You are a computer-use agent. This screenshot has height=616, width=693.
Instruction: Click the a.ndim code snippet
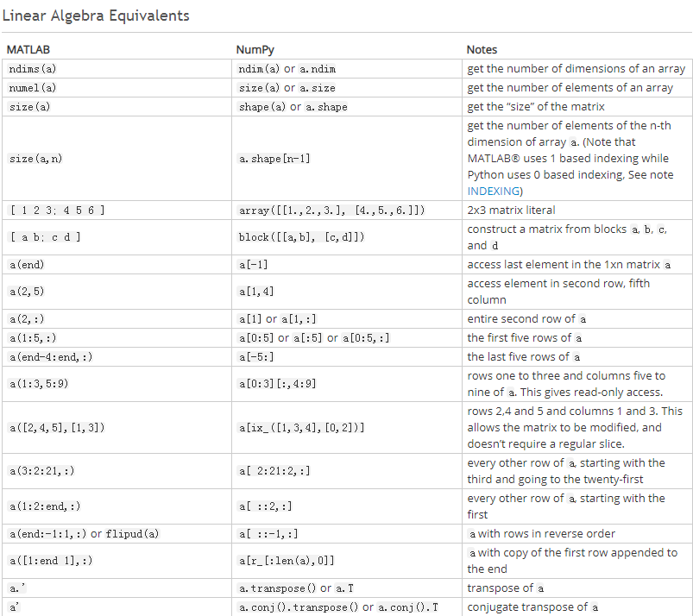[318, 69]
